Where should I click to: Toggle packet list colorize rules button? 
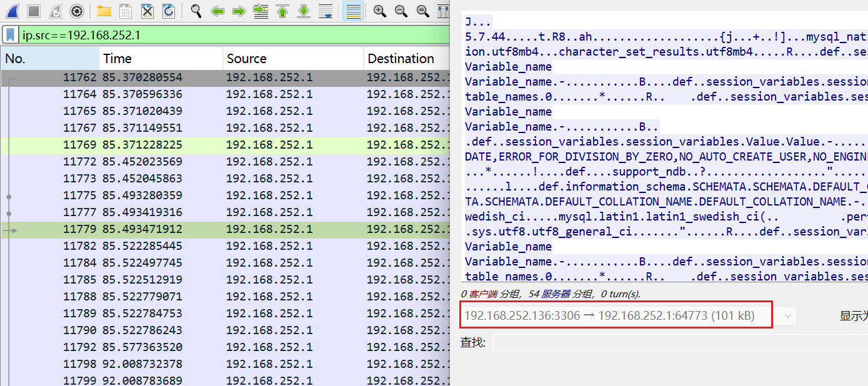coord(354,11)
